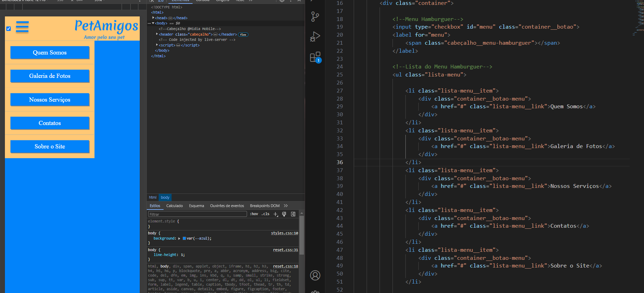The height and width of the screenshot is (293, 644).
Task: Click the ul class lista-menu code line
Action: coord(429,75)
